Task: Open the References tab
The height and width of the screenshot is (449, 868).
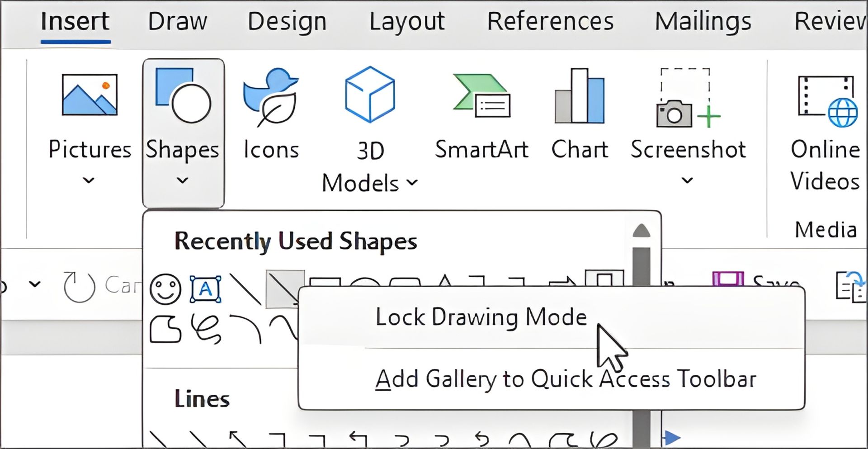Action: [550, 21]
